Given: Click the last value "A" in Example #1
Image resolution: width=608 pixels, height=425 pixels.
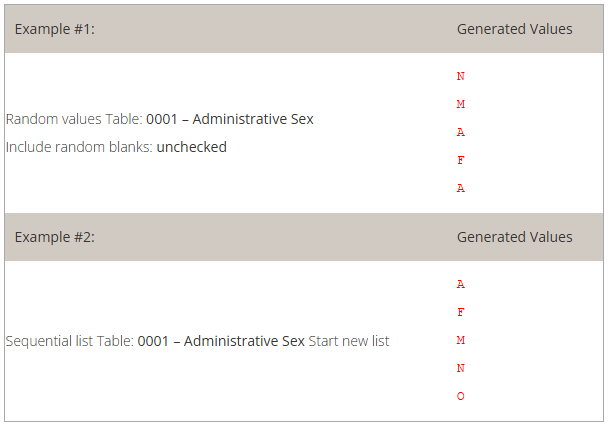Looking at the screenshot, I should pyautogui.click(x=460, y=188).
